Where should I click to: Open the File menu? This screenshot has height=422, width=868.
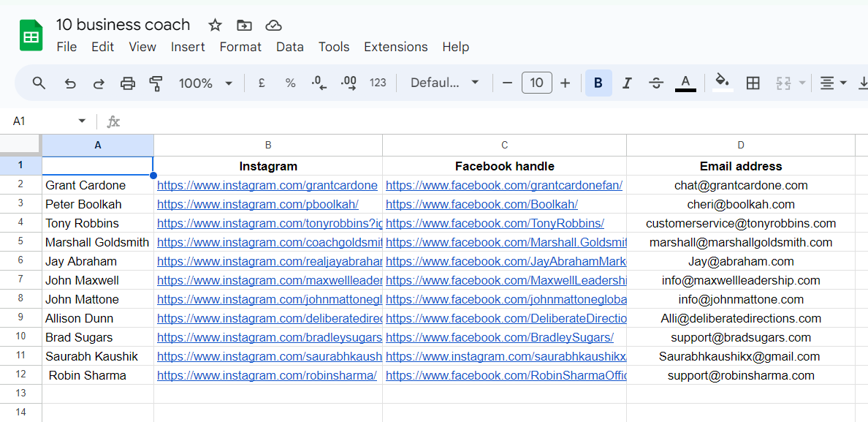tap(66, 47)
